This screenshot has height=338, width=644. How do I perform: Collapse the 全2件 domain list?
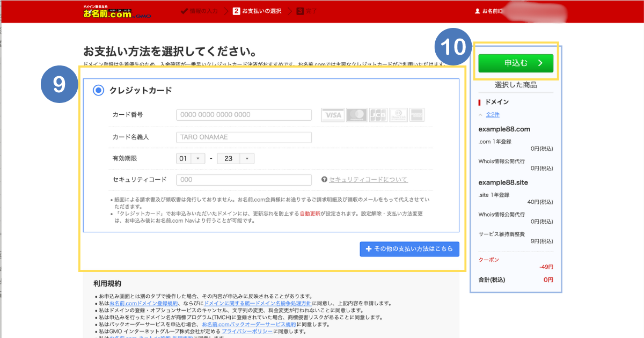[x=492, y=115]
